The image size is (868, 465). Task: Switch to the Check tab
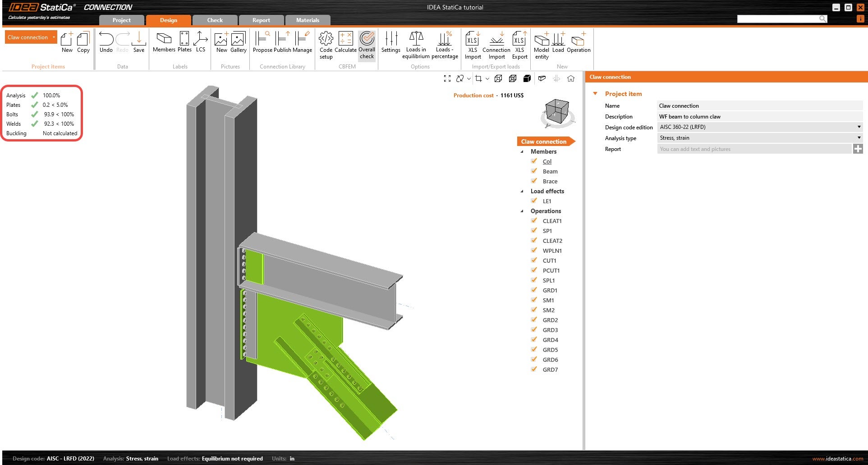[215, 20]
